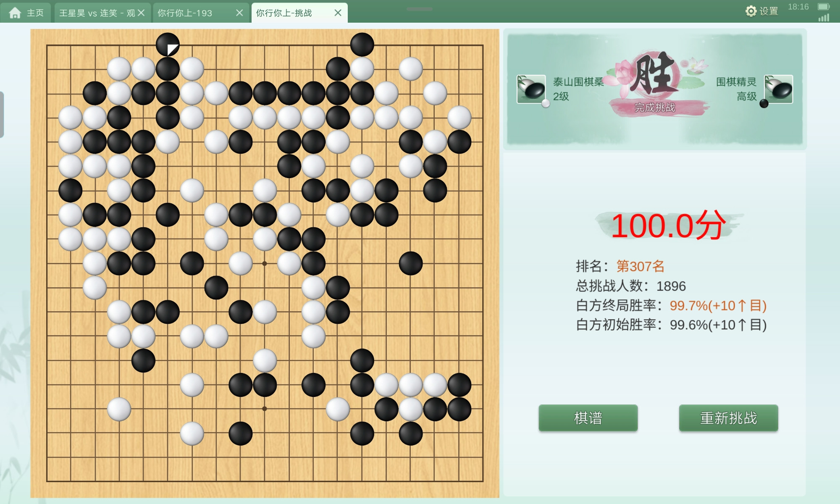
Task: Open the home 主页 icon
Action: 15,13
